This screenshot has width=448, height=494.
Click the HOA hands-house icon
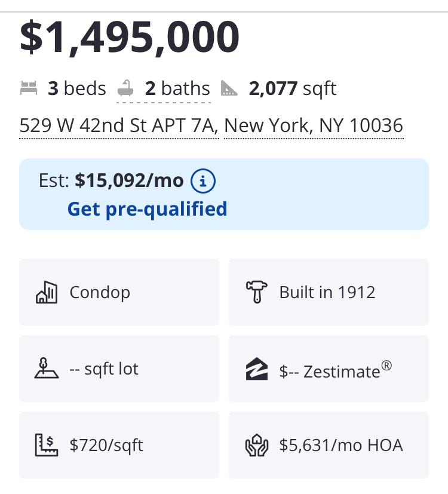(x=257, y=446)
